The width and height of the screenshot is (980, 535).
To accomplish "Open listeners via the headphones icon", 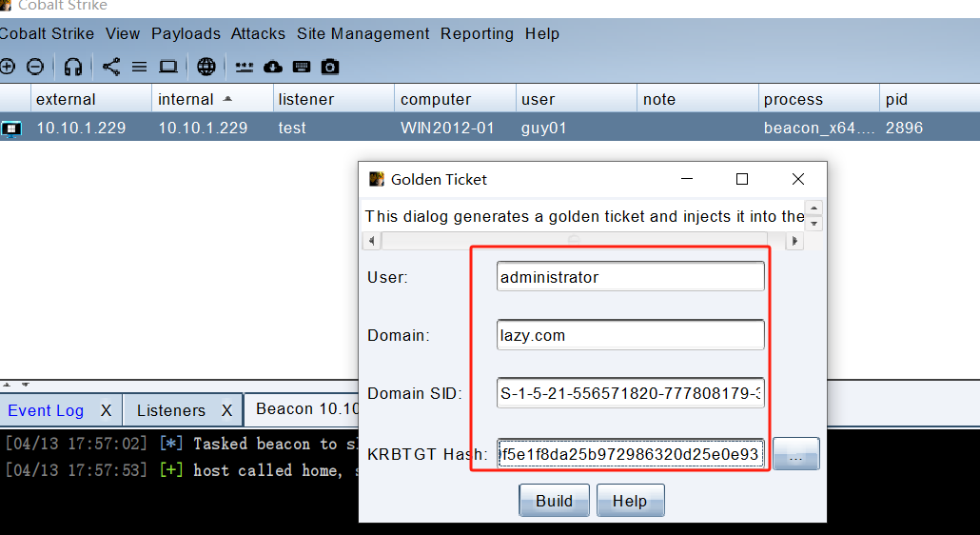I will (73, 67).
